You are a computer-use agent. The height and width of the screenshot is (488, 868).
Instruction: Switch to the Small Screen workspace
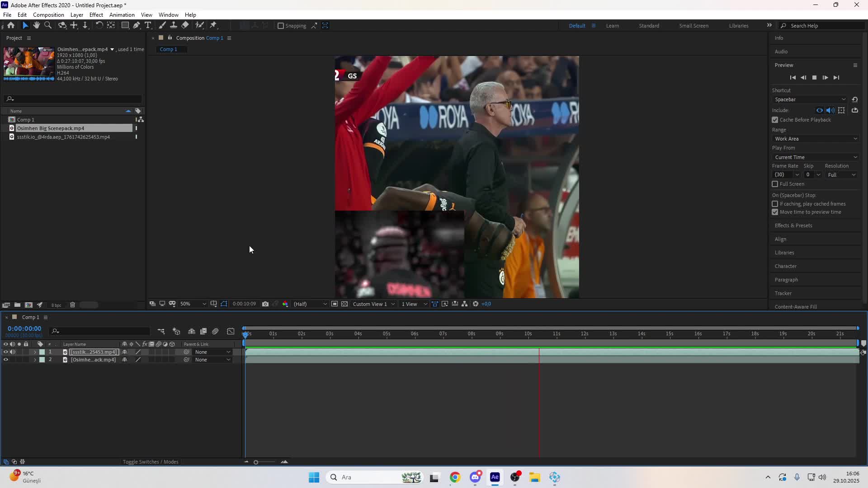click(693, 26)
